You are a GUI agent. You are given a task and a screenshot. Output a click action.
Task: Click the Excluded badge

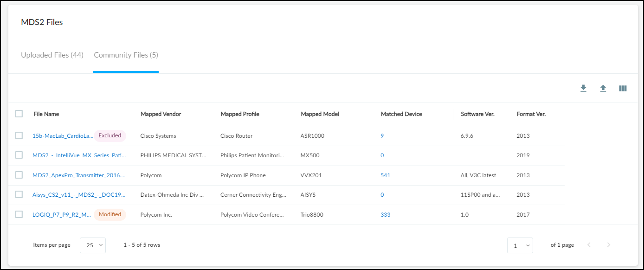tap(109, 136)
